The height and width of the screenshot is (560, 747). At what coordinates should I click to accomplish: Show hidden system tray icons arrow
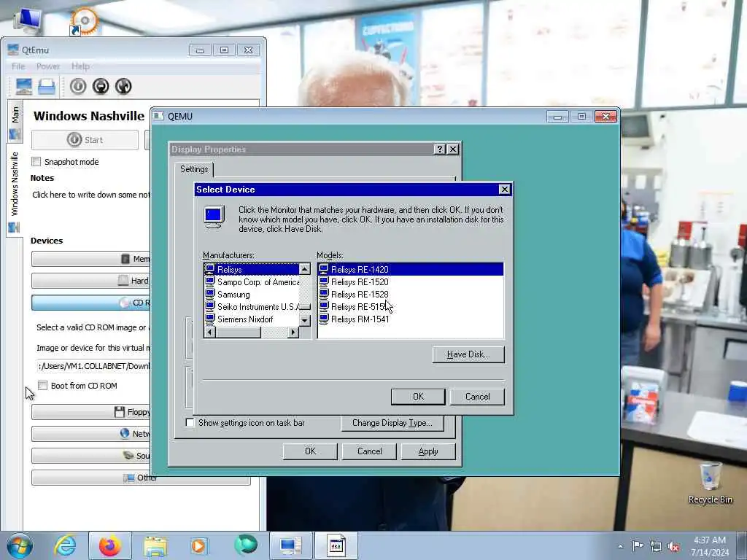(x=620, y=546)
